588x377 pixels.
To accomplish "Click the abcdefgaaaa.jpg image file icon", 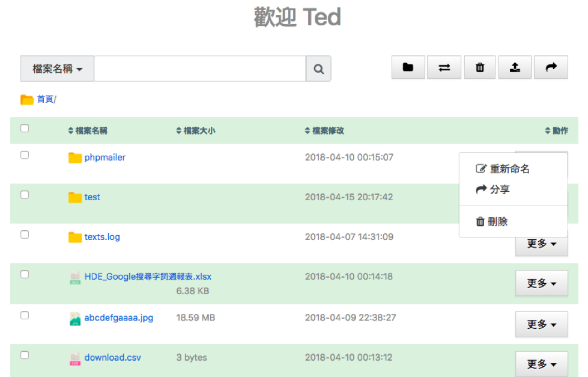I will [75, 319].
